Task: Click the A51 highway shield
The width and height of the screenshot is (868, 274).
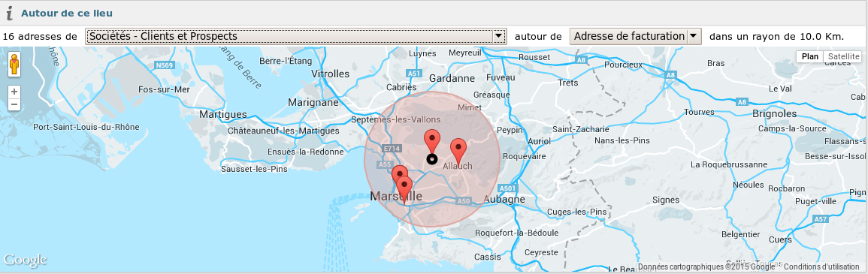Action: [413, 73]
